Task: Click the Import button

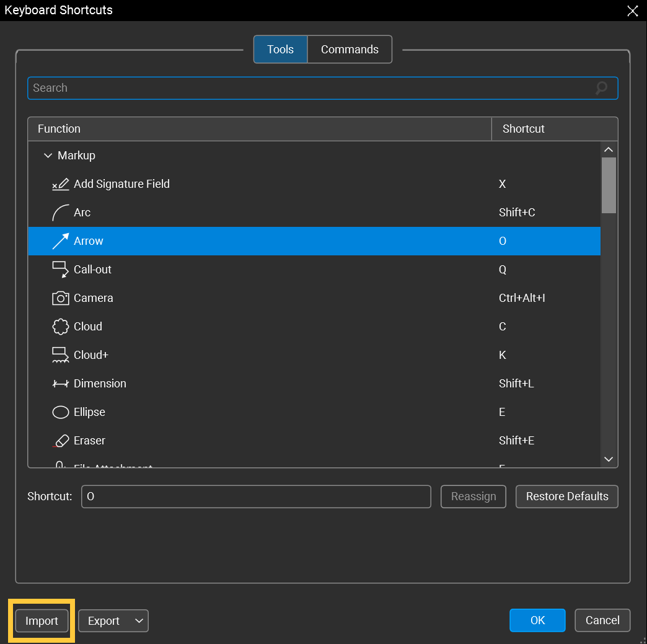Action: pos(41,620)
